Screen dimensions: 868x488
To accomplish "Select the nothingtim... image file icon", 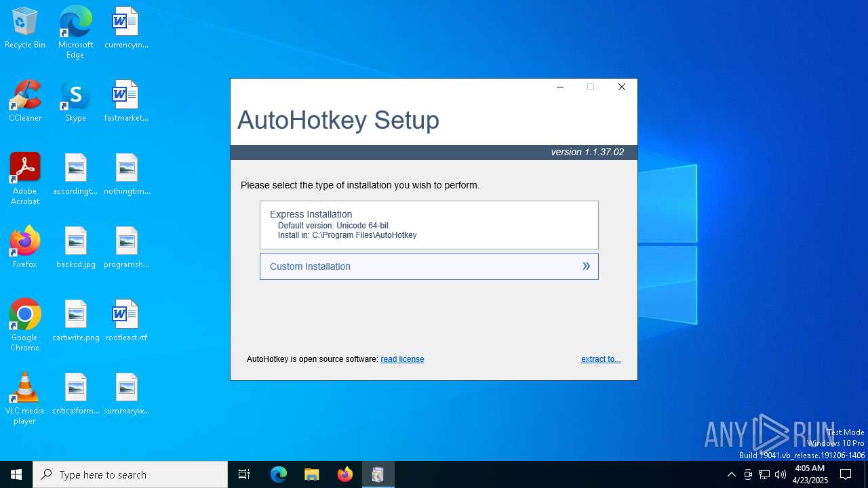I will point(126,175).
